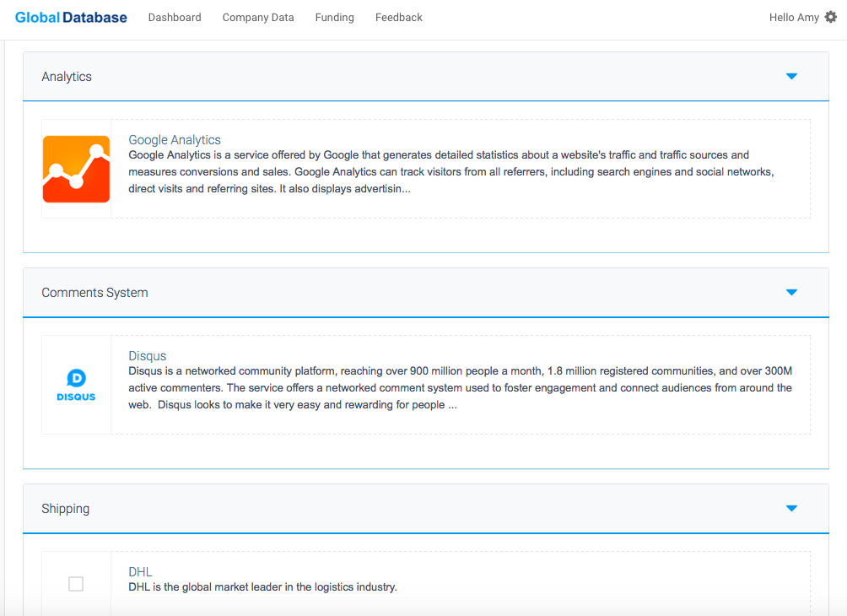Screen dimensions: 847x616
Task: Open the Feedback menu item
Action: (x=399, y=17)
